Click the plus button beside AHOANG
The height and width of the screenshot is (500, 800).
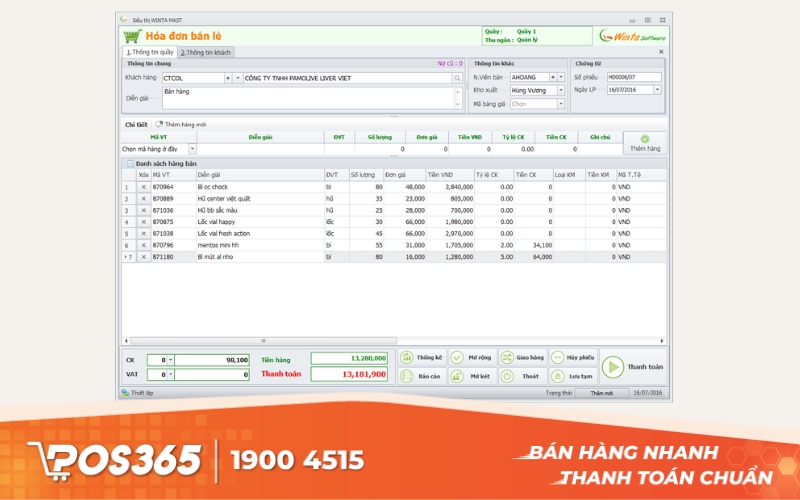pyautogui.click(x=553, y=77)
